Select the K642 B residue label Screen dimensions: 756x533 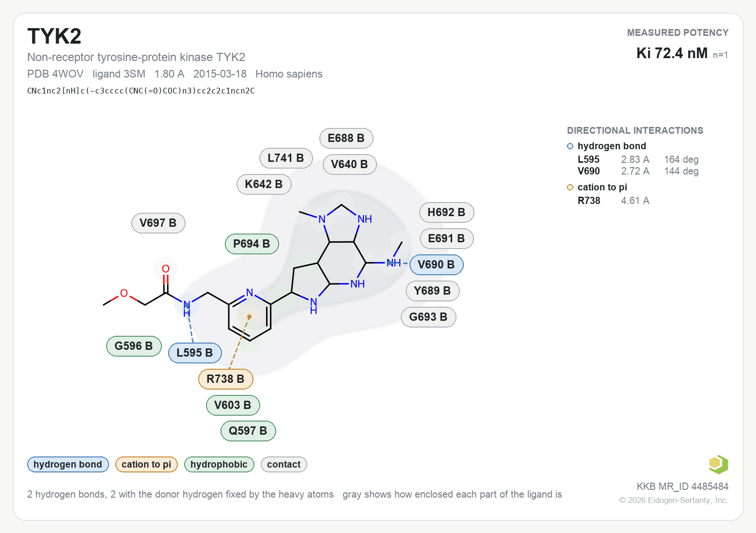(264, 184)
